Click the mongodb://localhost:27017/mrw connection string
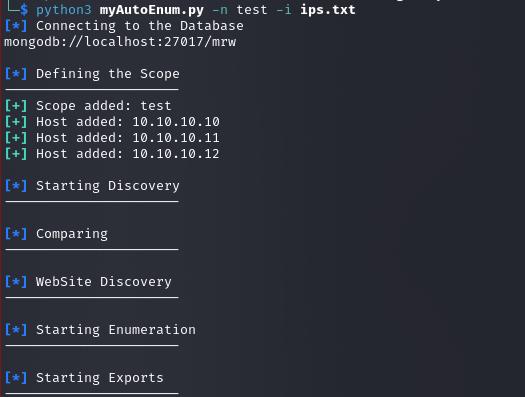Screen dimensions: 525x397 click(x=120, y=42)
